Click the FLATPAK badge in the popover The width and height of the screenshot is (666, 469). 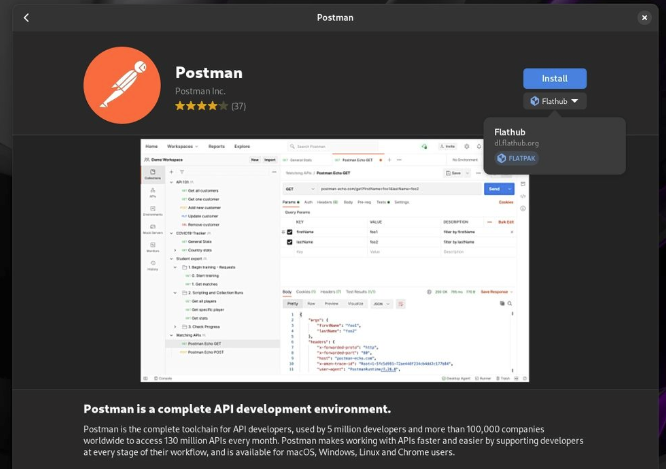[516, 158]
